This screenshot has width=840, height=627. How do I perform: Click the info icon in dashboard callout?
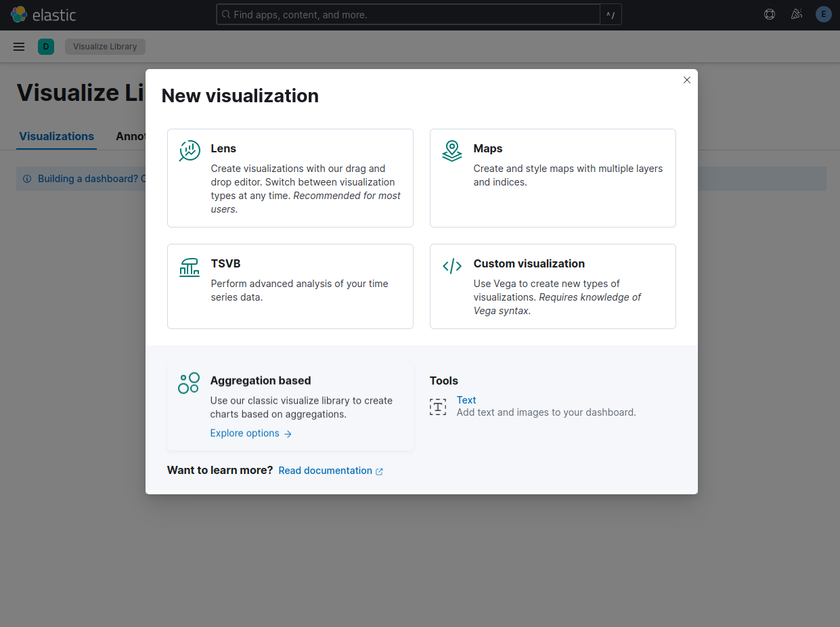(27, 179)
